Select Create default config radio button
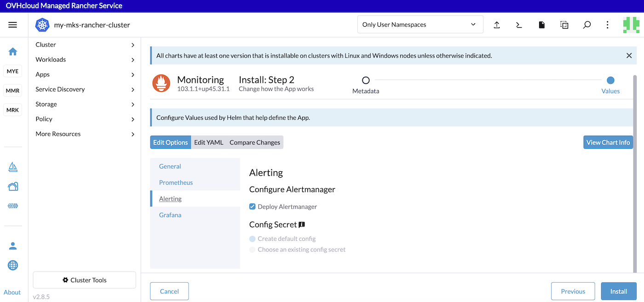644x302 pixels. tap(252, 238)
